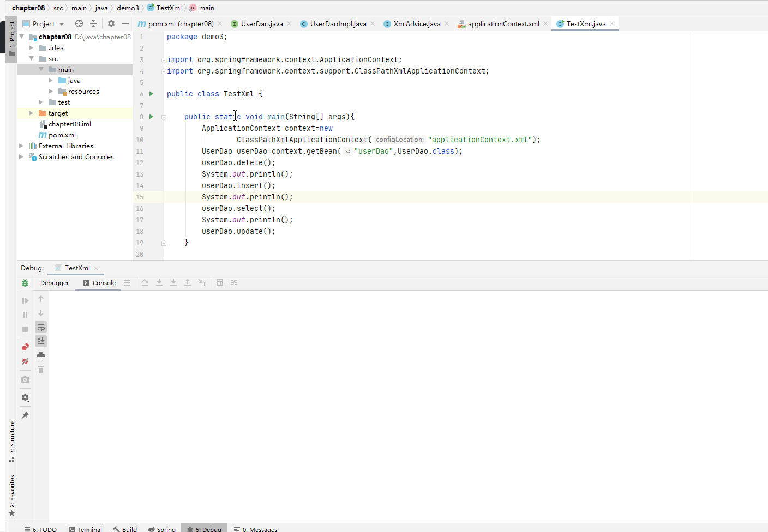Switch to the Debugger tab
Screen dimensions: 768x532
pyautogui.click(x=55, y=283)
